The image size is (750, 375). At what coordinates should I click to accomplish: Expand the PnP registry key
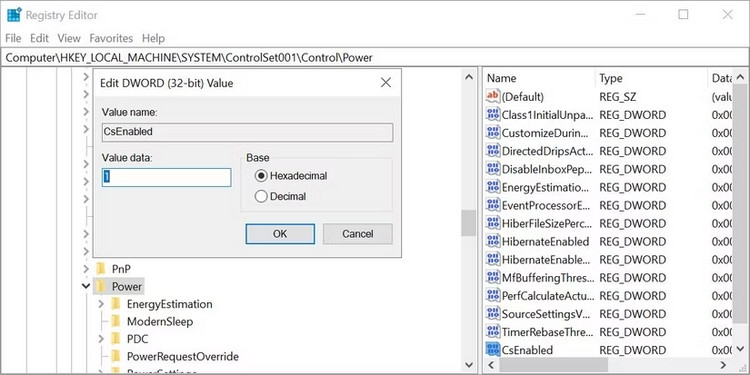86,269
